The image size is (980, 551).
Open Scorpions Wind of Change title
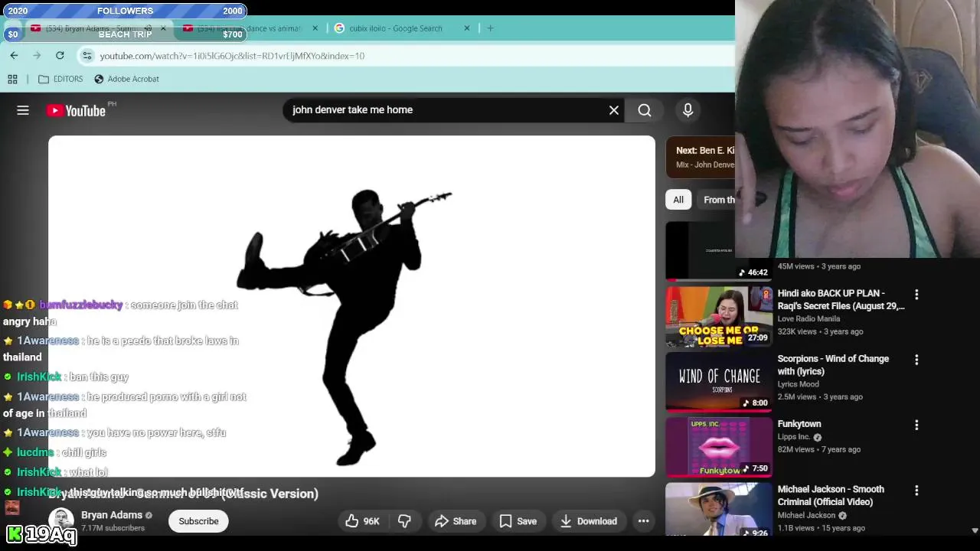click(833, 365)
